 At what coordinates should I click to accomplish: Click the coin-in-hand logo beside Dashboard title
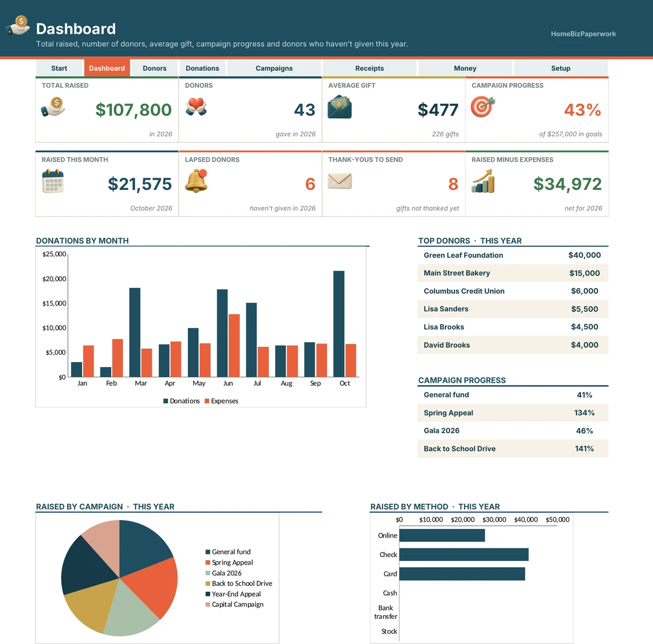[18, 26]
